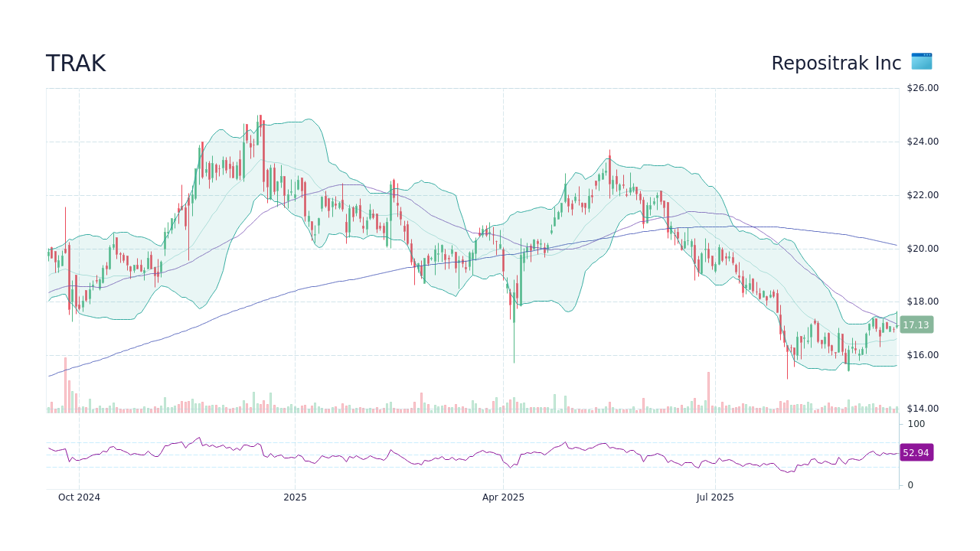
Task: Click the tall volume bar in late September 2024
Action: (x=65, y=386)
